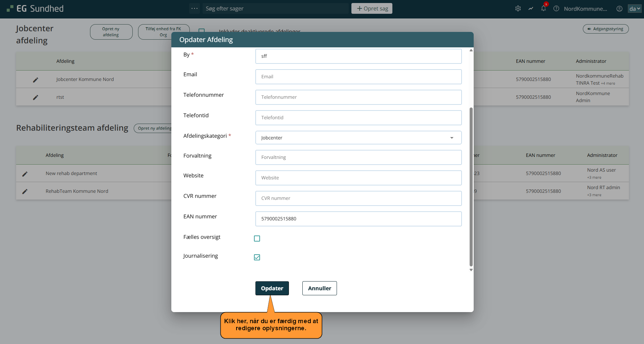
Task: Click into the Email input field
Action: 358,77
